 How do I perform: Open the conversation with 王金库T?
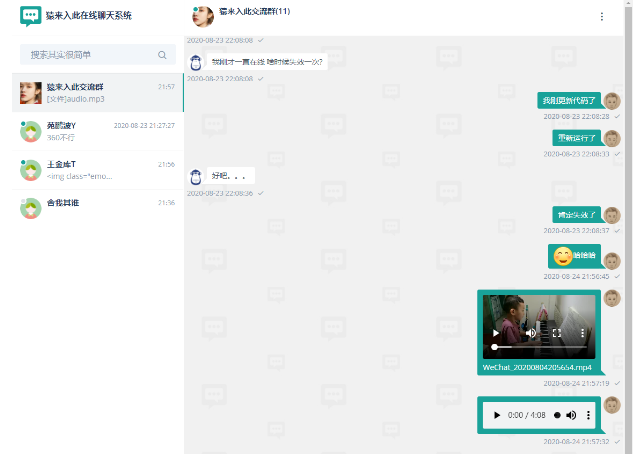click(98, 170)
